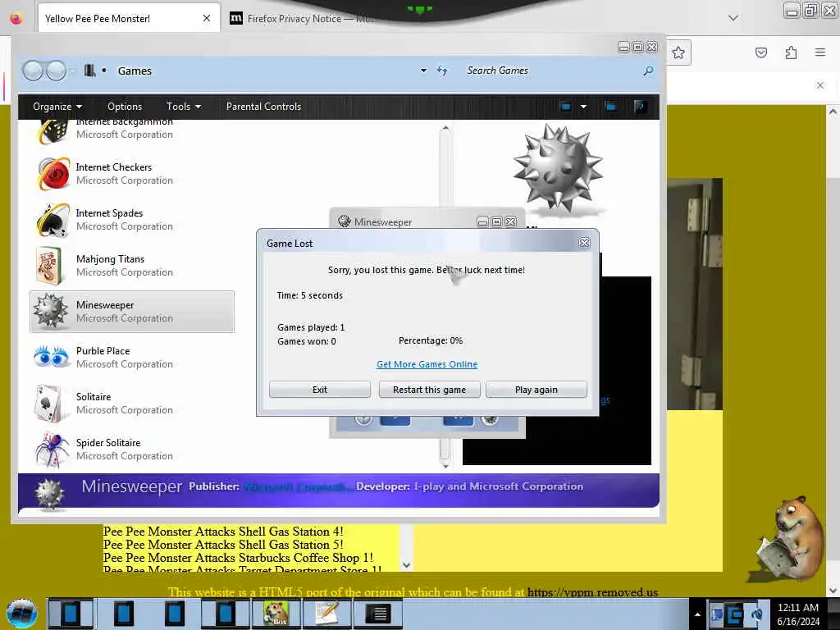This screenshot has width=840, height=630.
Task: Close the Yellow Pee Pee Monster tab
Action: 206,19
